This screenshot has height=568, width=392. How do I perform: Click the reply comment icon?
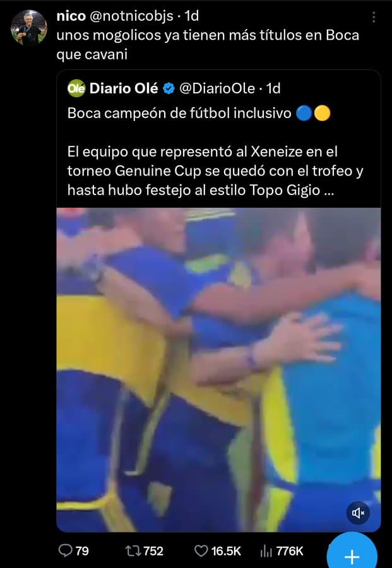(x=65, y=551)
